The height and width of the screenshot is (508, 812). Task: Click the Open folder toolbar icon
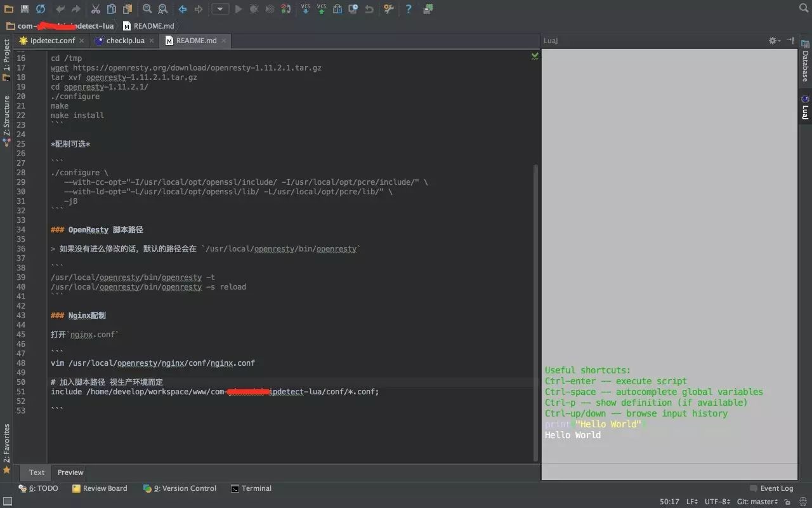coord(9,9)
